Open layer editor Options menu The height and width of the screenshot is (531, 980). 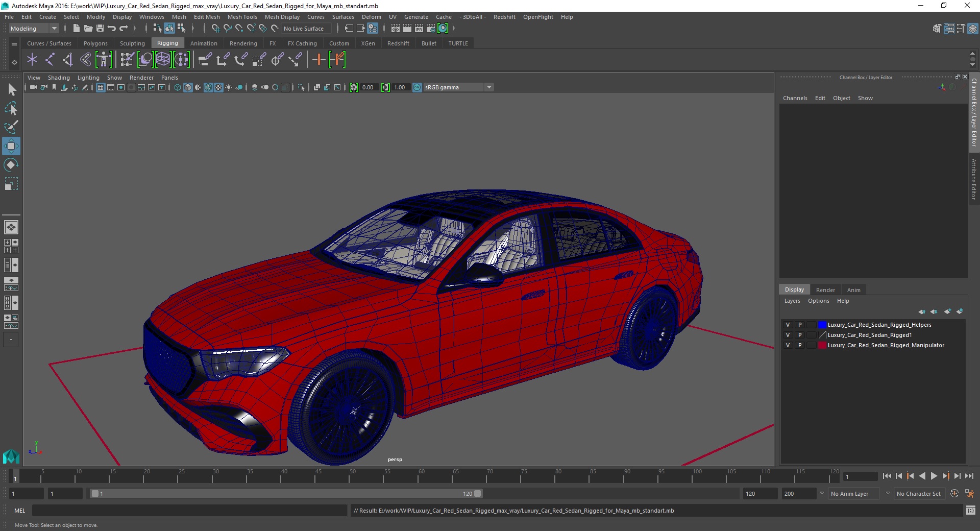tap(819, 301)
